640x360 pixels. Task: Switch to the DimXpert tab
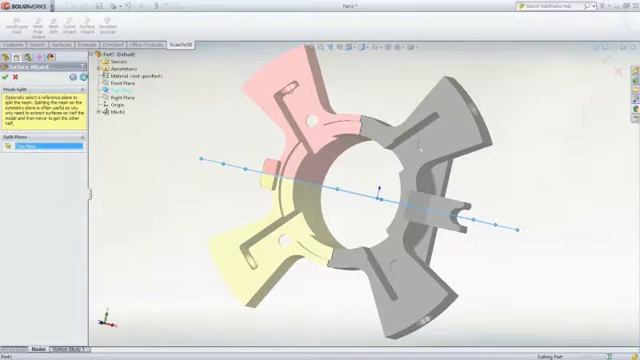click(113, 45)
